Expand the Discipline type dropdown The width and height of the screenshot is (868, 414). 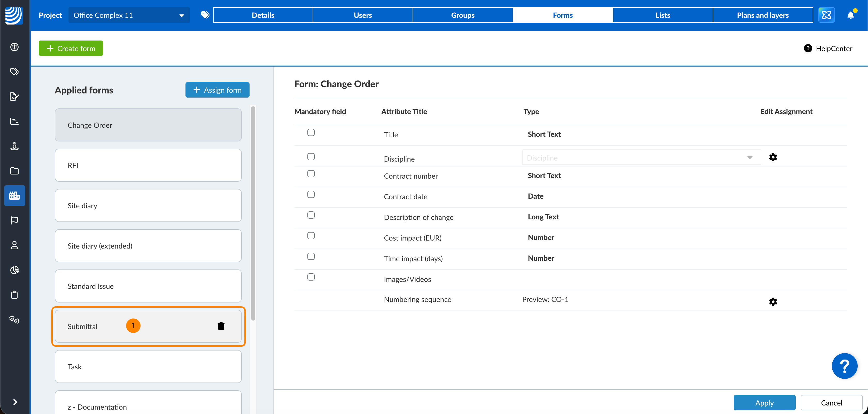click(x=749, y=157)
